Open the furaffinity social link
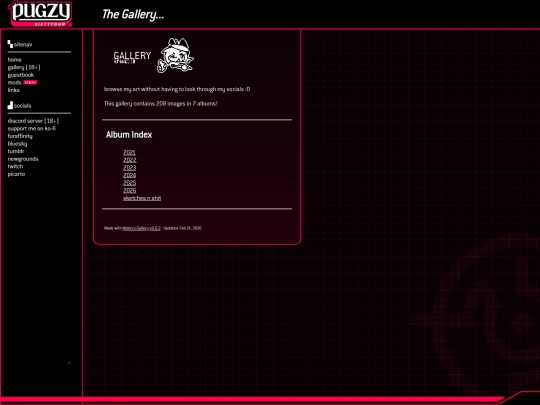This screenshot has height=405, width=540. (20, 136)
